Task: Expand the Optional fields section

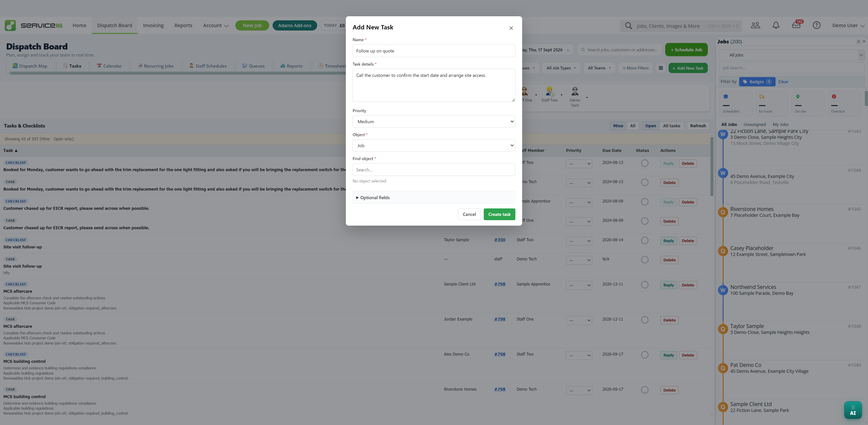Action: point(434,198)
